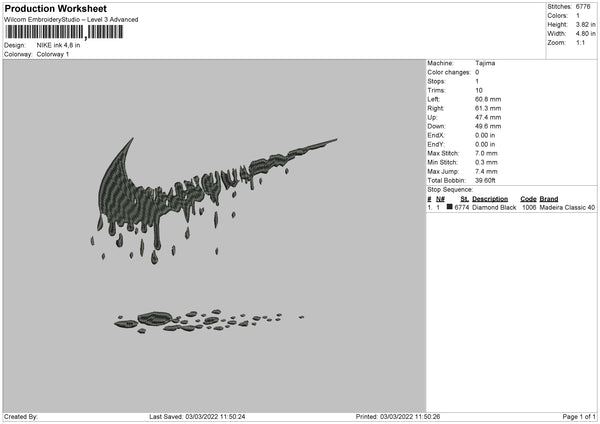600x424 pixels.
Task: Select the design name 'NIKE ink 4,8 in'
Action: tap(58, 45)
